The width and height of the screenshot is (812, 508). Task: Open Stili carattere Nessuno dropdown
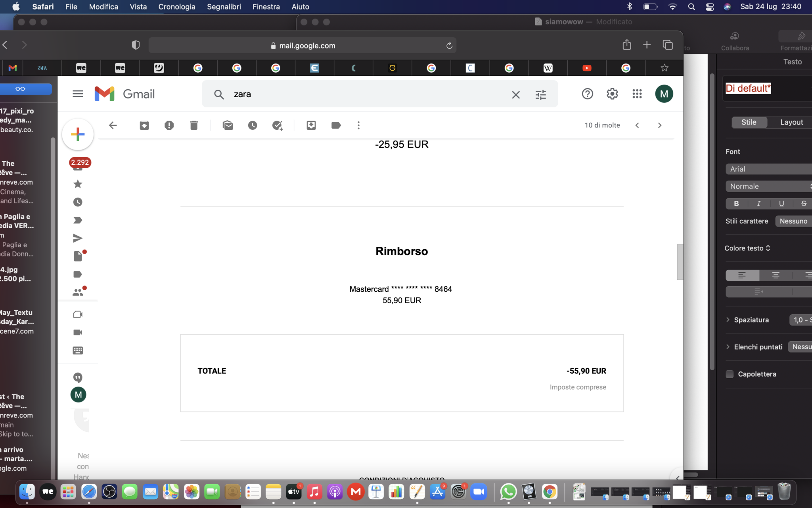[x=793, y=221]
